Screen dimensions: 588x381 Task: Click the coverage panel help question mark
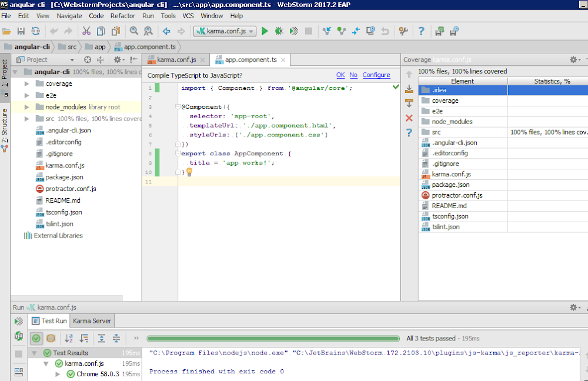tap(409, 132)
